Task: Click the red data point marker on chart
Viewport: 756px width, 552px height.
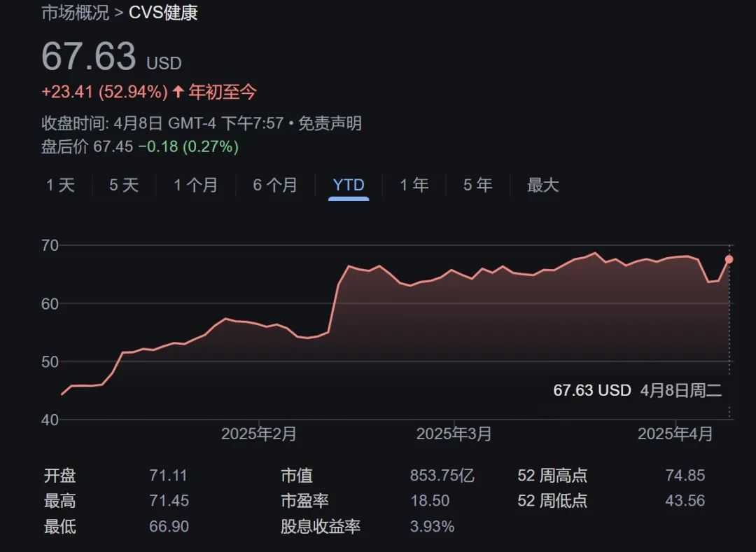Action: click(729, 260)
